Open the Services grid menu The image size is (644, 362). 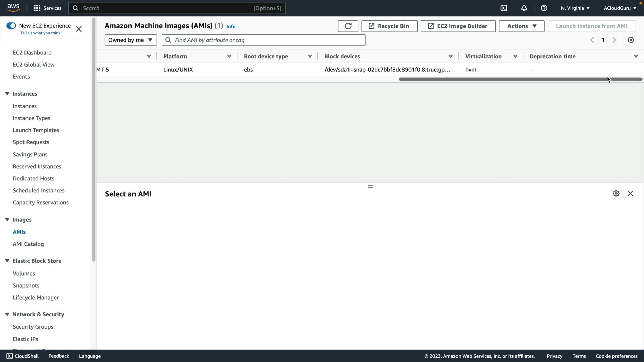pyautogui.click(x=47, y=8)
